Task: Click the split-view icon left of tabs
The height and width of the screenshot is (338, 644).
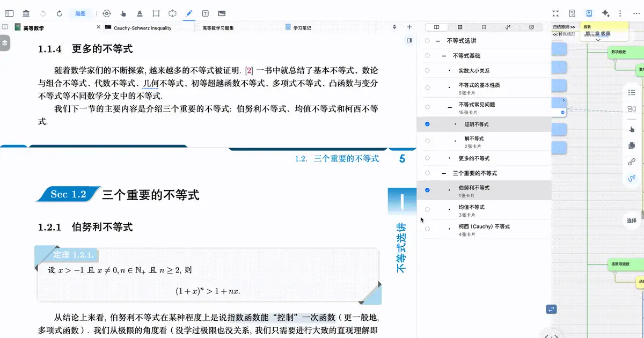Action: coord(5,27)
